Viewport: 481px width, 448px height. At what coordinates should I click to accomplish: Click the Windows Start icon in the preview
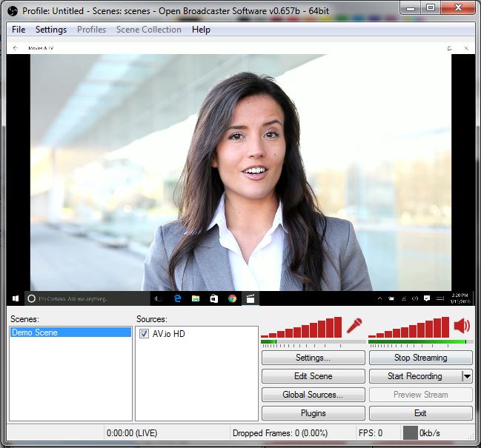coord(15,298)
